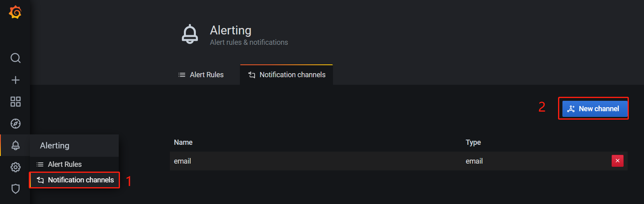
Task: Open the Server Admin shield icon
Action: pyautogui.click(x=16, y=188)
